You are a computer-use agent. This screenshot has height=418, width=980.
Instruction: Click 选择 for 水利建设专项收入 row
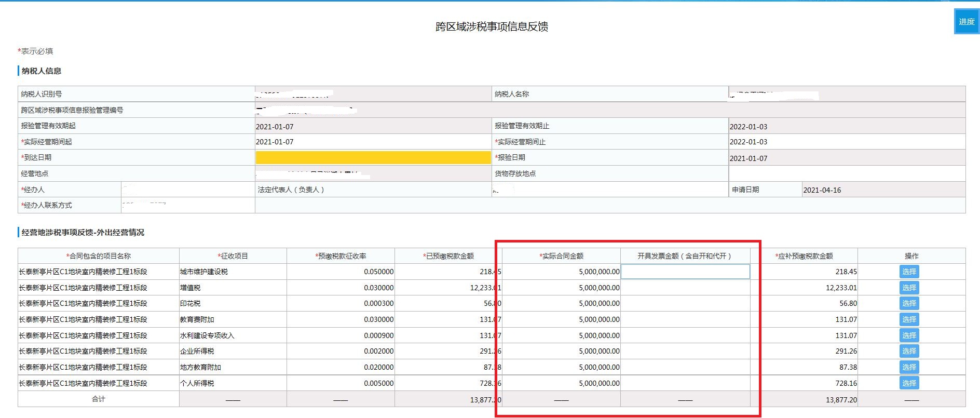click(909, 335)
